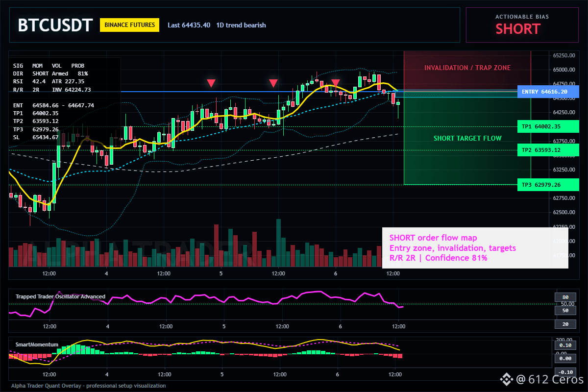The width and height of the screenshot is (588, 392).
Task: Click the middle red sell-signal triangle marker
Action: [x=273, y=83]
